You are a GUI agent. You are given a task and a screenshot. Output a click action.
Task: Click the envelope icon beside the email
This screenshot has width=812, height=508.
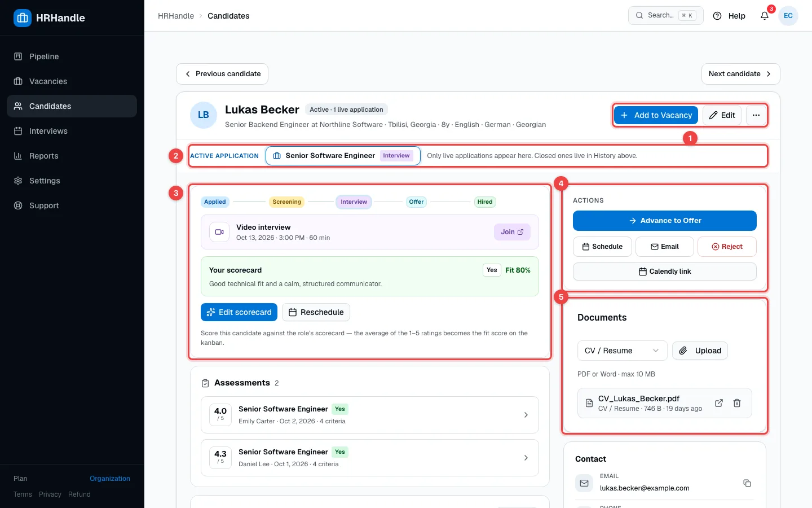pos(584,483)
